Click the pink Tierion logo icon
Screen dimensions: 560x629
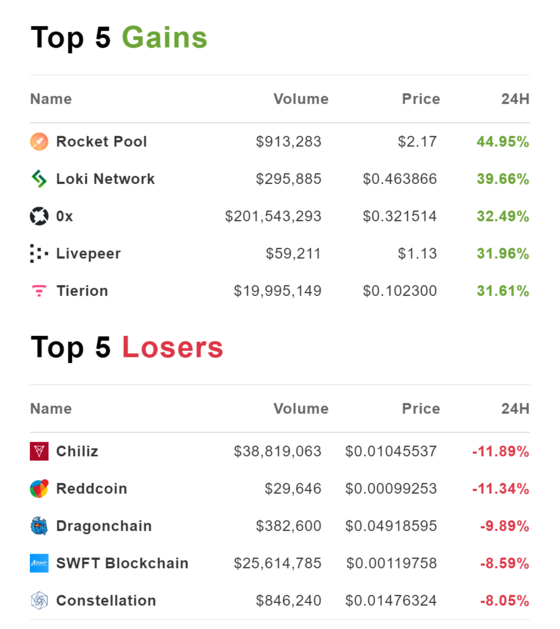pos(39,290)
